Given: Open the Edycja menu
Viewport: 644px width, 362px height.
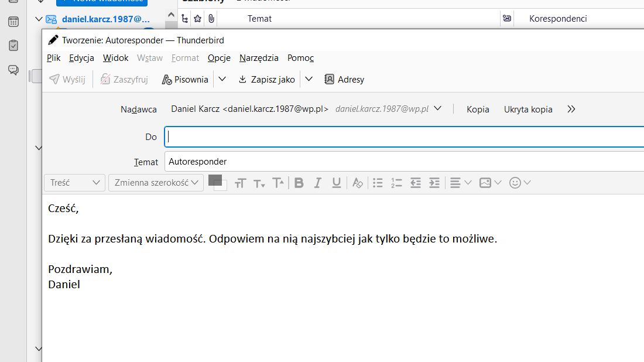Looking at the screenshot, I should [82, 58].
